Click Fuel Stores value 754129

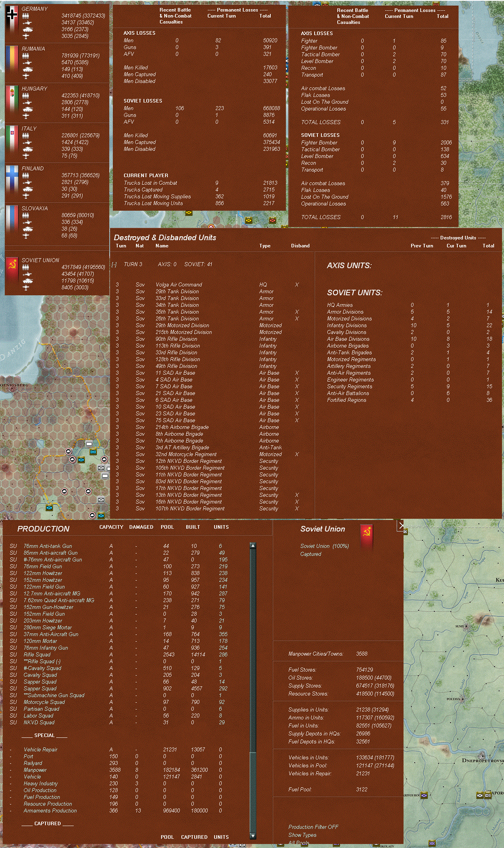tap(364, 670)
